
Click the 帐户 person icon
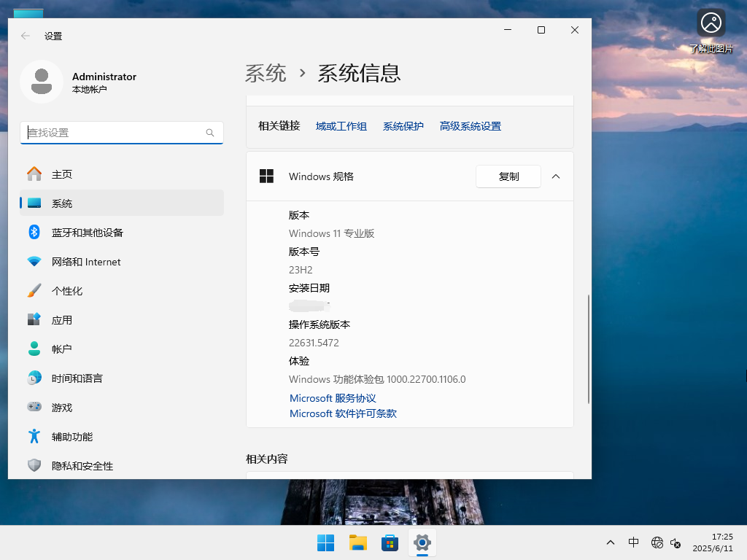click(34, 349)
